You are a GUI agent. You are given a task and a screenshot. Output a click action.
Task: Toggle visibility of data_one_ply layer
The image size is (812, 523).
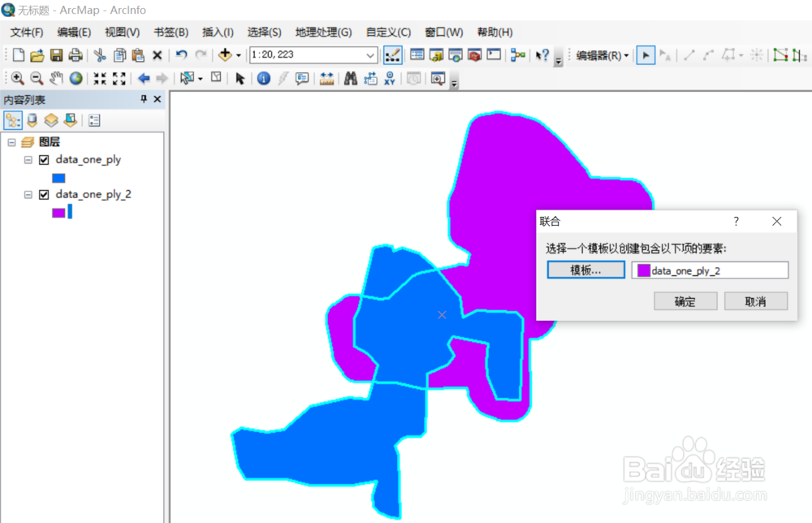pyautogui.click(x=44, y=160)
